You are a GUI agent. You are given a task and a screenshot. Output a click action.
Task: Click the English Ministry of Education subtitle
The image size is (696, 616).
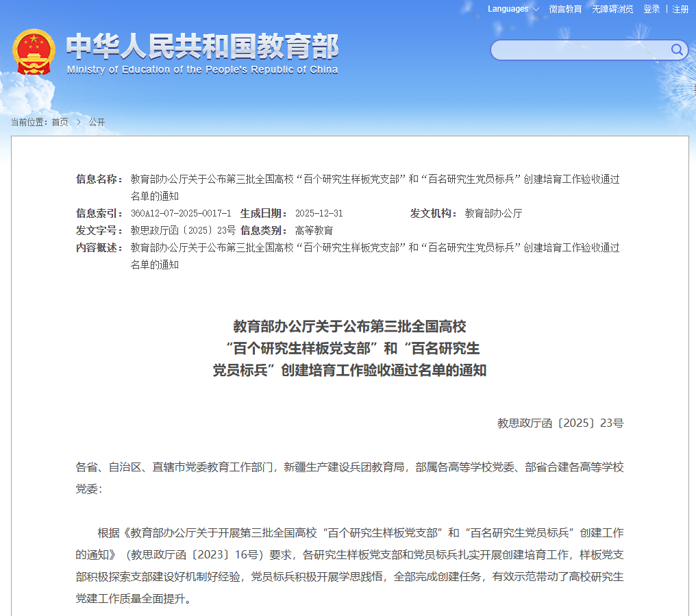(x=202, y=70)
